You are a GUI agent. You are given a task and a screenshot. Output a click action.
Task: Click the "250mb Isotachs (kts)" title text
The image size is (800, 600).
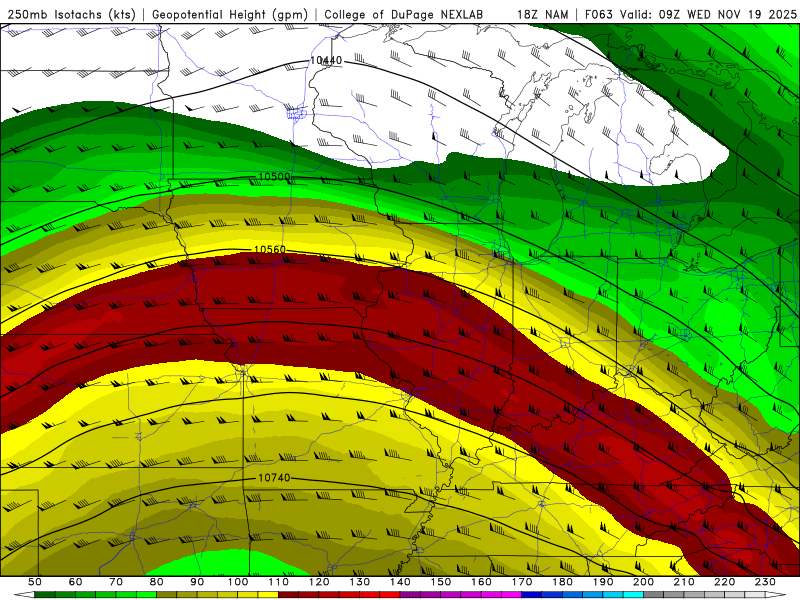(x=71, y=15)
